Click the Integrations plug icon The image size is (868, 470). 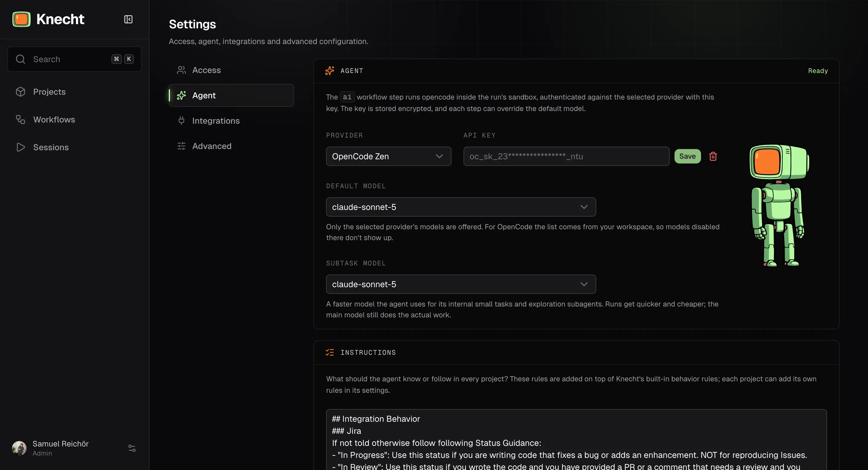[x=181, y=121]
